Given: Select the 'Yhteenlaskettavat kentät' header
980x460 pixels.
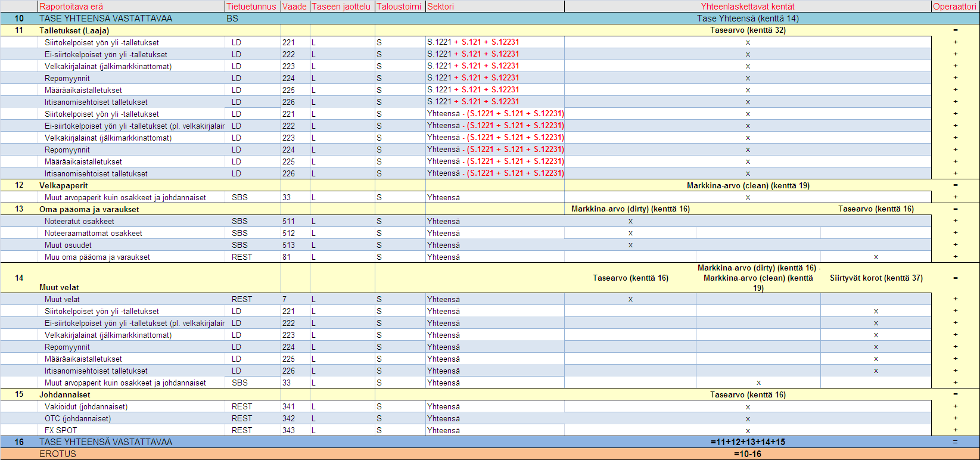Looking at the screenshot, I should 748,7.
